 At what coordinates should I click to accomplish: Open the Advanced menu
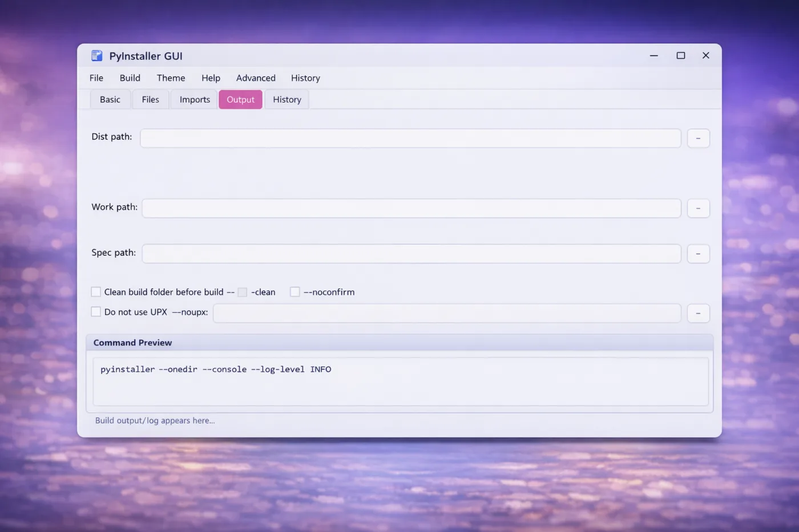click(256, 78)
